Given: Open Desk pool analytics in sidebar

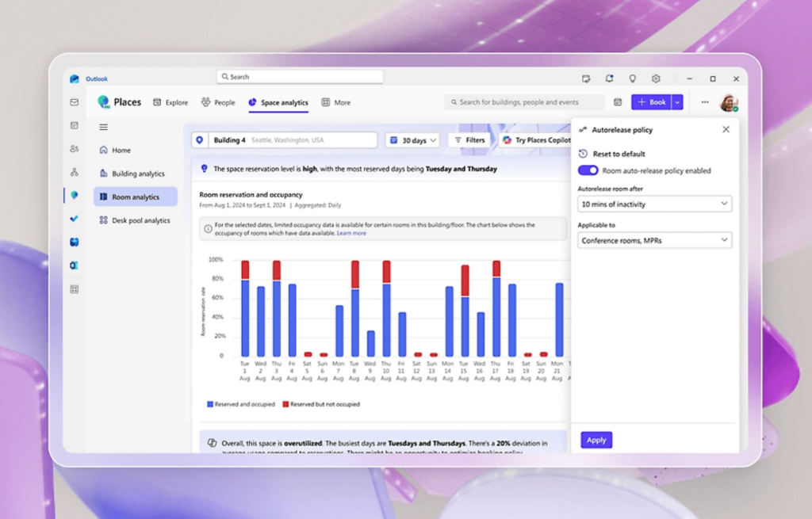Looking at the screenshot, I should click(136, 220).
